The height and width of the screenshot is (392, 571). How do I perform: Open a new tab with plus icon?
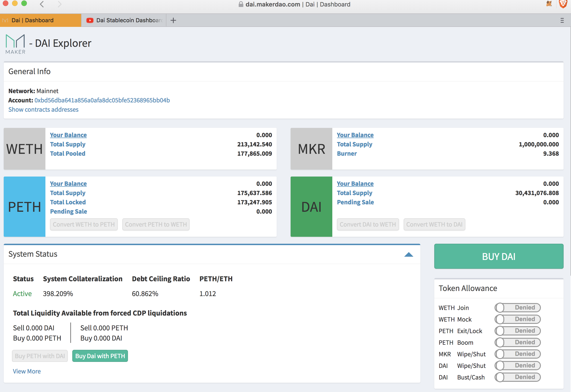173,20
